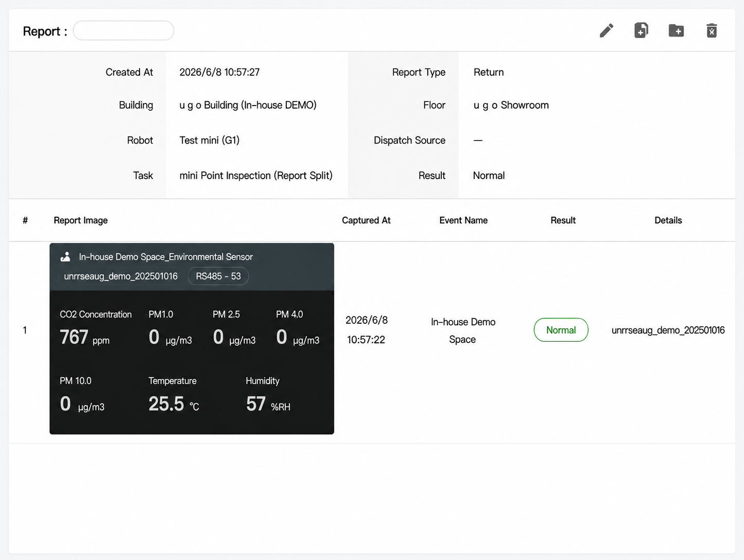
Task: Click the Result column header
Action: pyautogui.click(x=563, y=220)
